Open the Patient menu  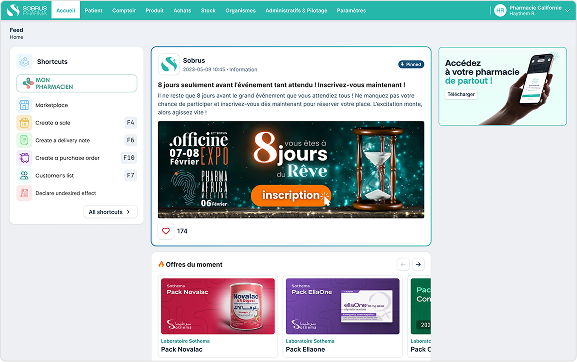point(93,10)
